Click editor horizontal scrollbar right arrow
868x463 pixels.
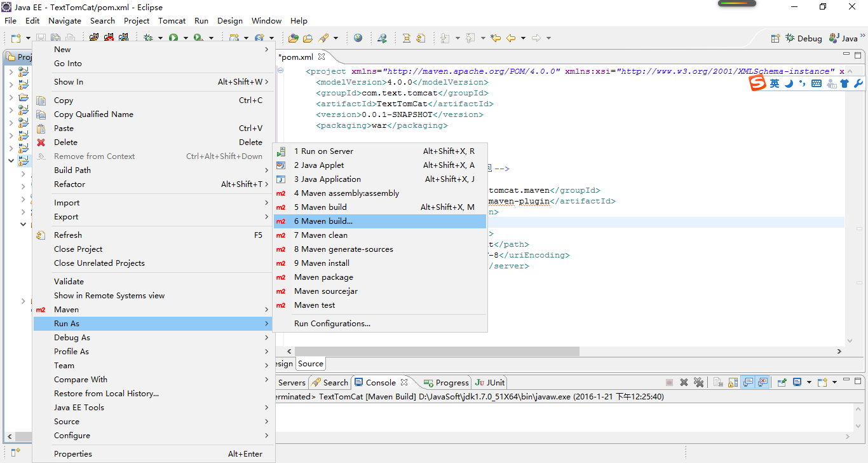[839, 351]
